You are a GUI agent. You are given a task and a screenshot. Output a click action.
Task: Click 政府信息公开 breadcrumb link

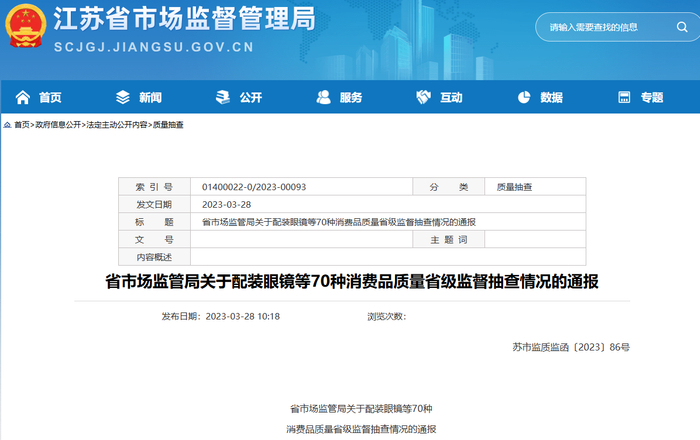59,125
